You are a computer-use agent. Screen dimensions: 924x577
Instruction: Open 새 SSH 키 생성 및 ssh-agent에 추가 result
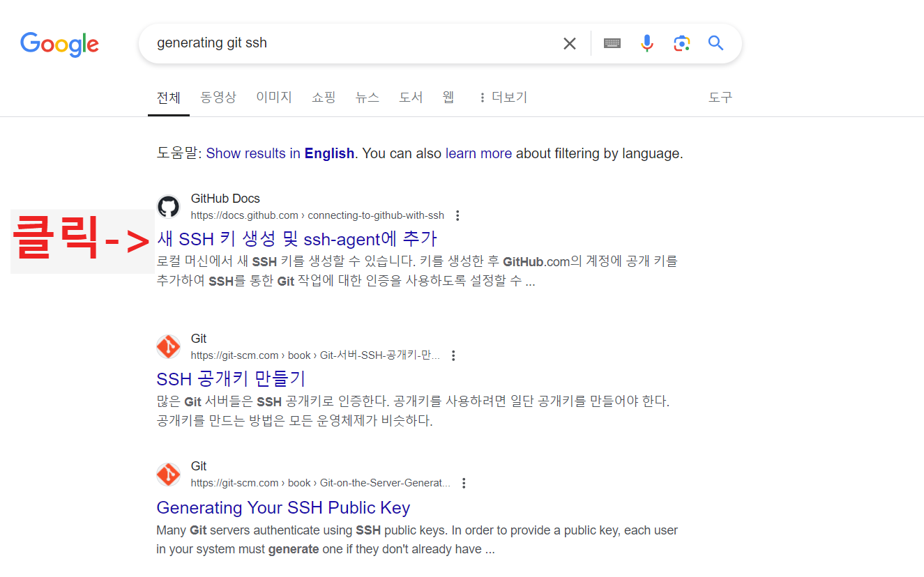[x=297, y=239]
